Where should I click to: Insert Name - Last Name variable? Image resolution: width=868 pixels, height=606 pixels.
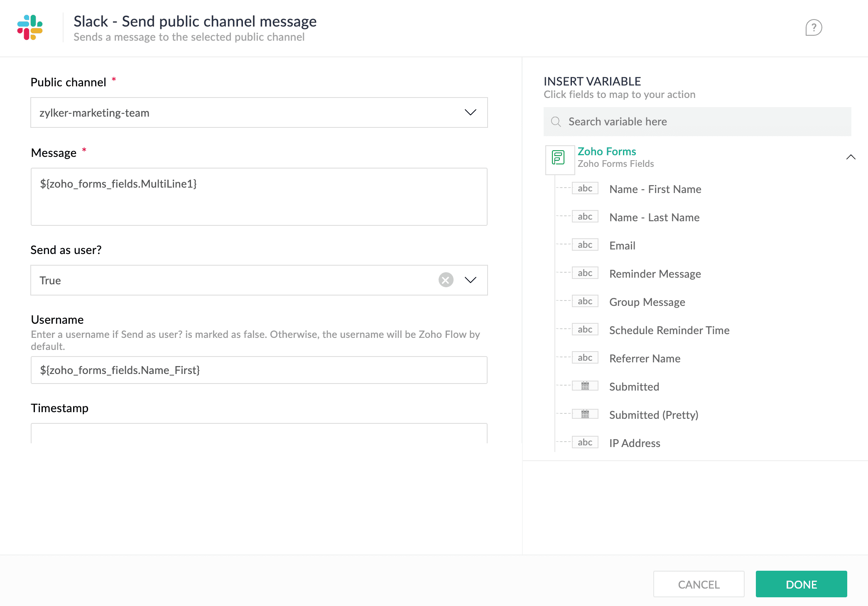pyautogui.click(x=654, y=217)
